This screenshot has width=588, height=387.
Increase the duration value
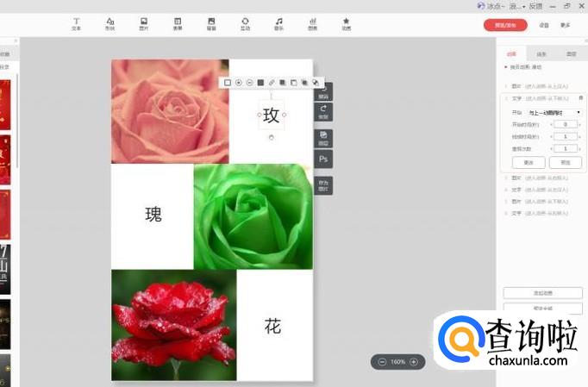(x=579, y=137)
